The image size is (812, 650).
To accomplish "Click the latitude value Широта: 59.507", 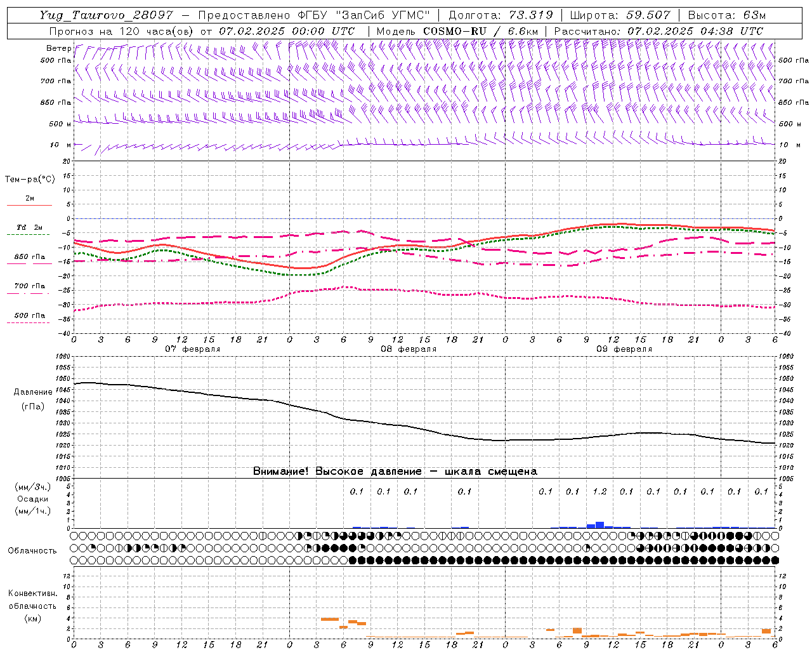I will 620,15.
